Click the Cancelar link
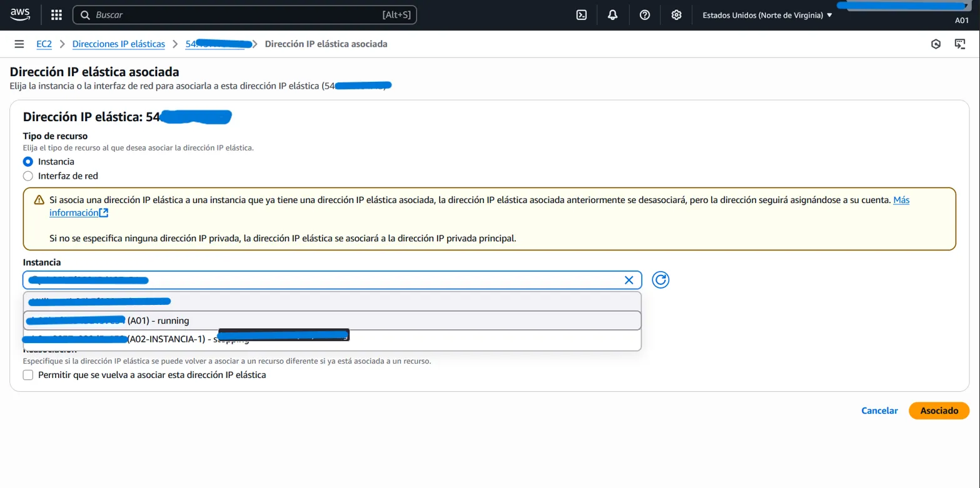This screenshot has height=488, width=980. 879,411
